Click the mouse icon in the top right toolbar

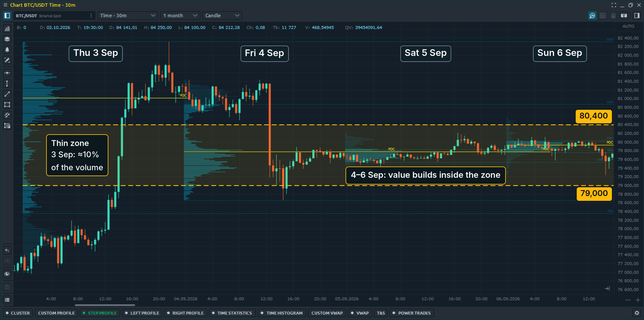tap(613, 15)
